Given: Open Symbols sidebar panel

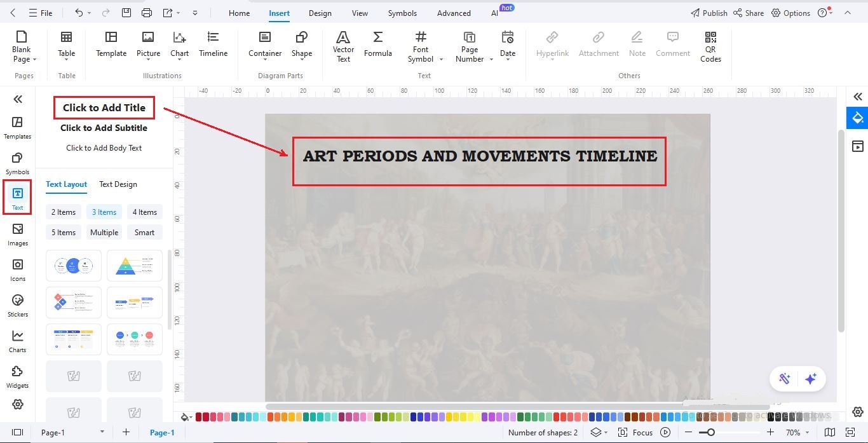Looking at the screenshot, I should [x=18, y=163].
